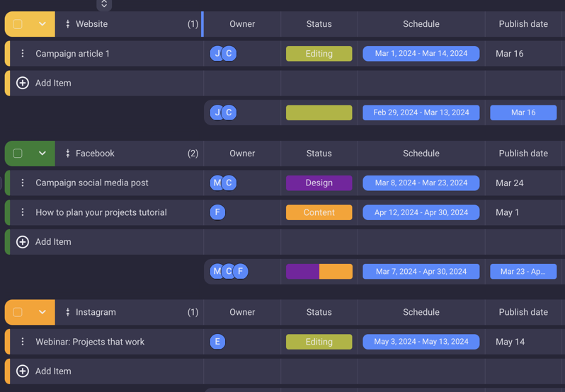
Task: Select Campaign article 1 item name
Action: (72, 54)
